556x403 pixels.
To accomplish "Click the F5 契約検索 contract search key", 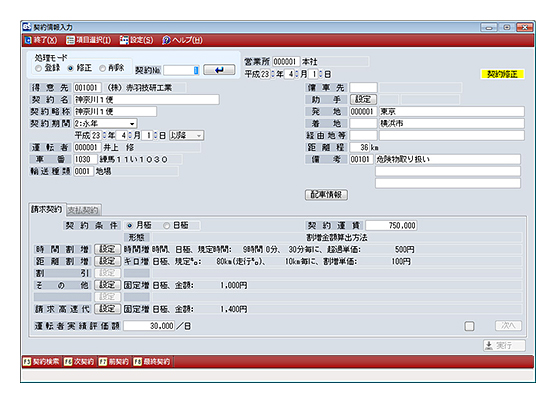I will [x=41, y=362].
